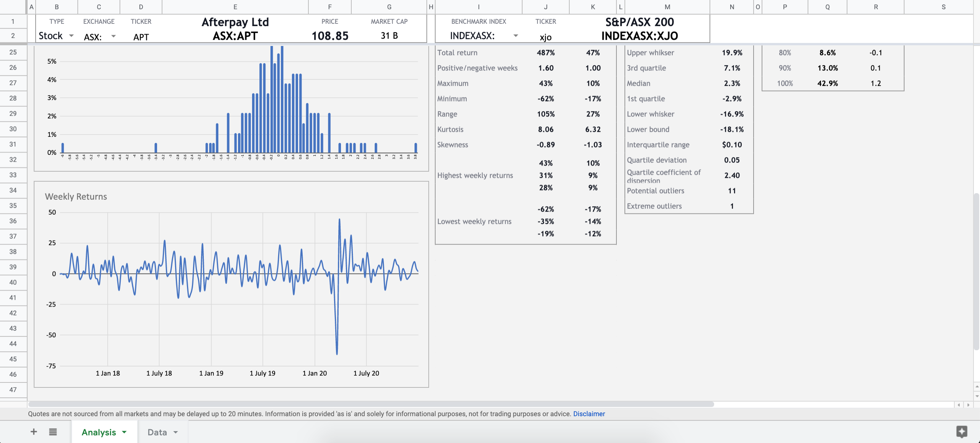Image resolution: width=980 pixels, height=443 pixels.
Task: Click sheet tabs scroll left arrow
Action: 959,405
